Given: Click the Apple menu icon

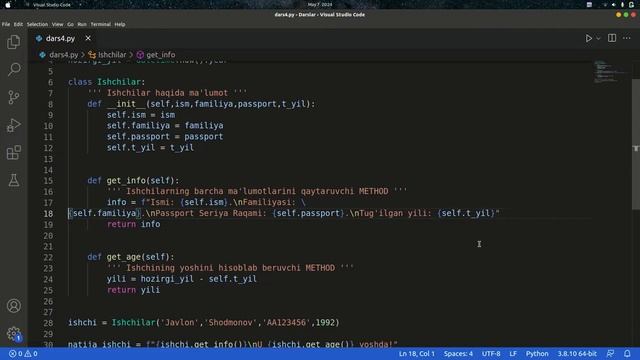Looking at the screenshot, I should [8, 4].
